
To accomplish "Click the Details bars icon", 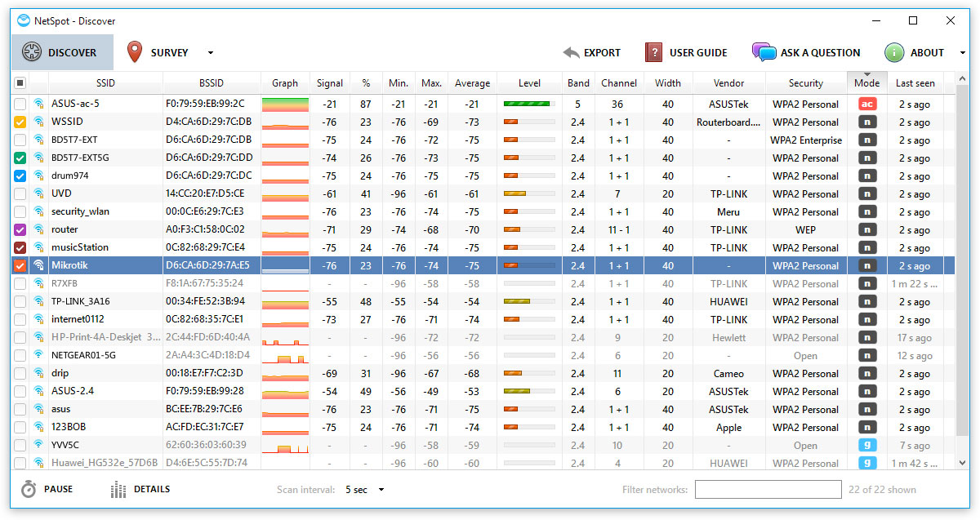I will click(x=118, y=489).
